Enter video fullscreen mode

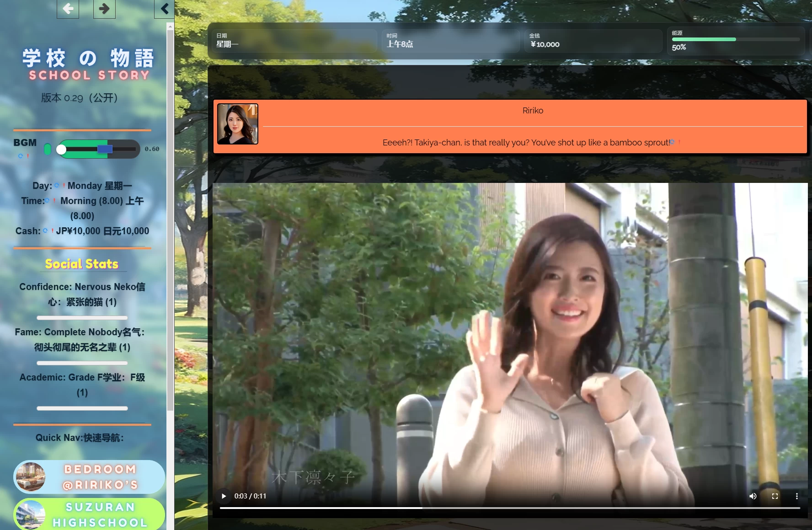775,496
